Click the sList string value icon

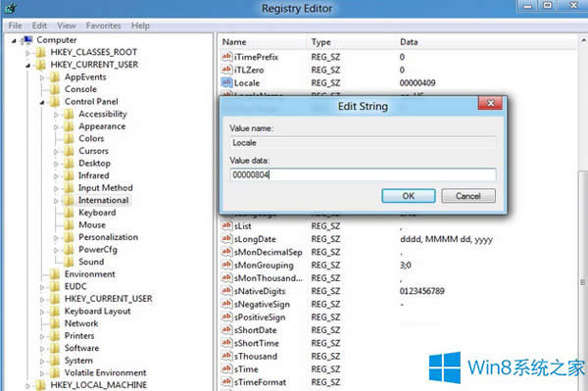pyautogui.click(x=226, y=225)
